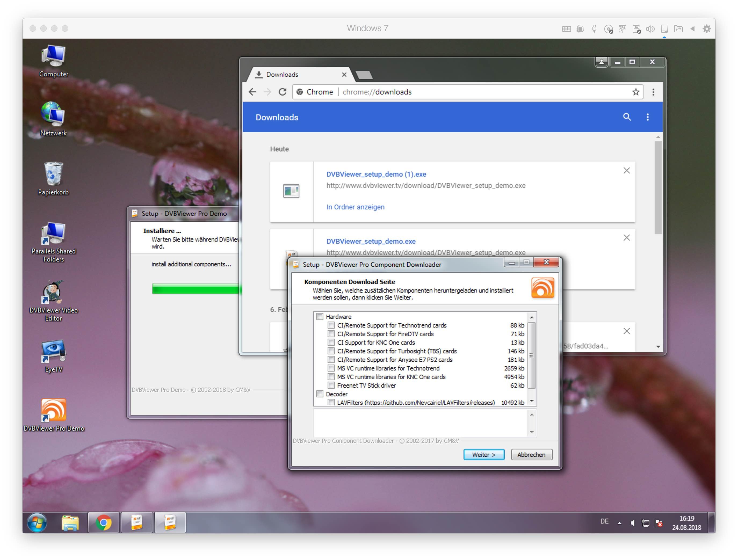Tick the Decoder group checkbox
The width and height of the screenshot is (738, 560).
click(x=320, y=394)
